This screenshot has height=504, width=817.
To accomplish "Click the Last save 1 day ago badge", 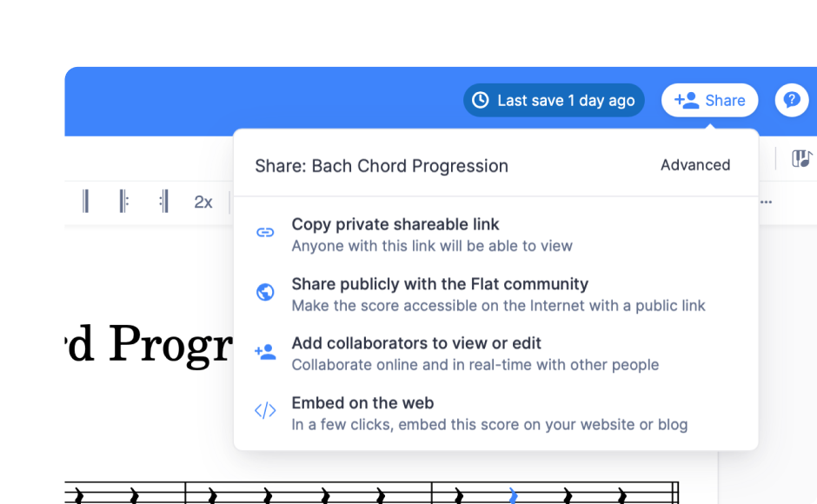I will tap(554, 100).
